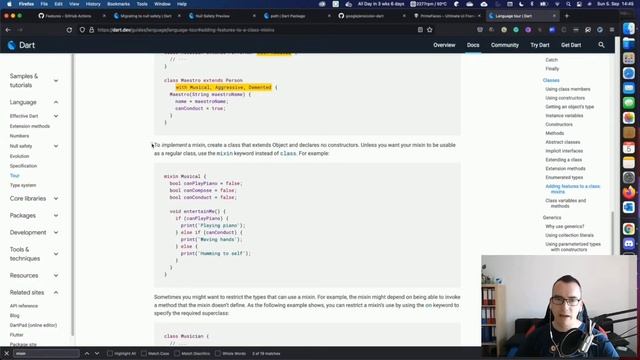The height and width of the screenshot is (360, 640).
Task: Open the Tools menu in the menu bar
Action: 142,4
